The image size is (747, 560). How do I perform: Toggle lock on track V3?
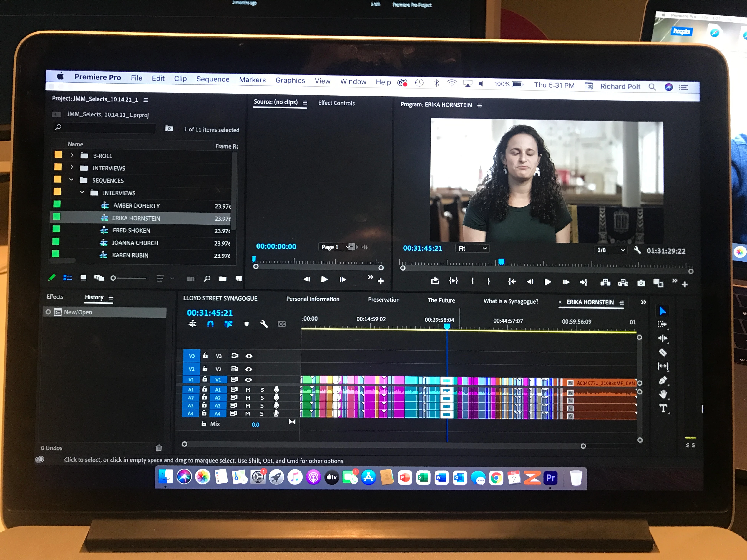coord(205,355)
